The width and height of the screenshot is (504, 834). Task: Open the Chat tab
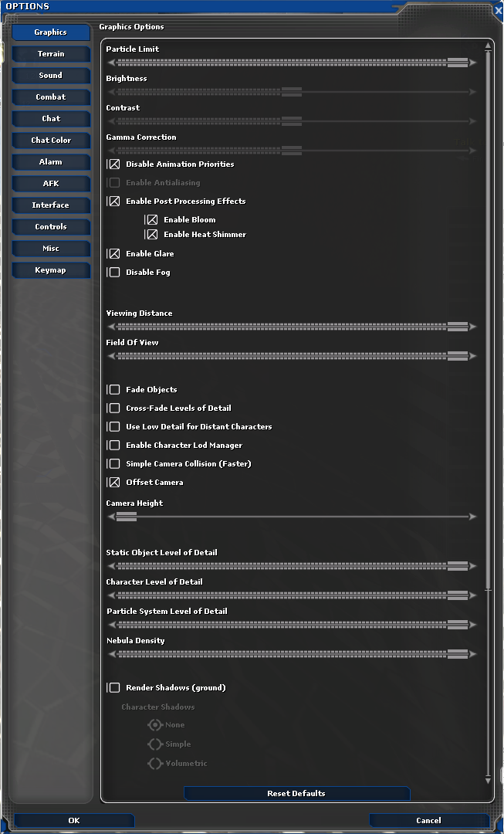click(50, 119)
